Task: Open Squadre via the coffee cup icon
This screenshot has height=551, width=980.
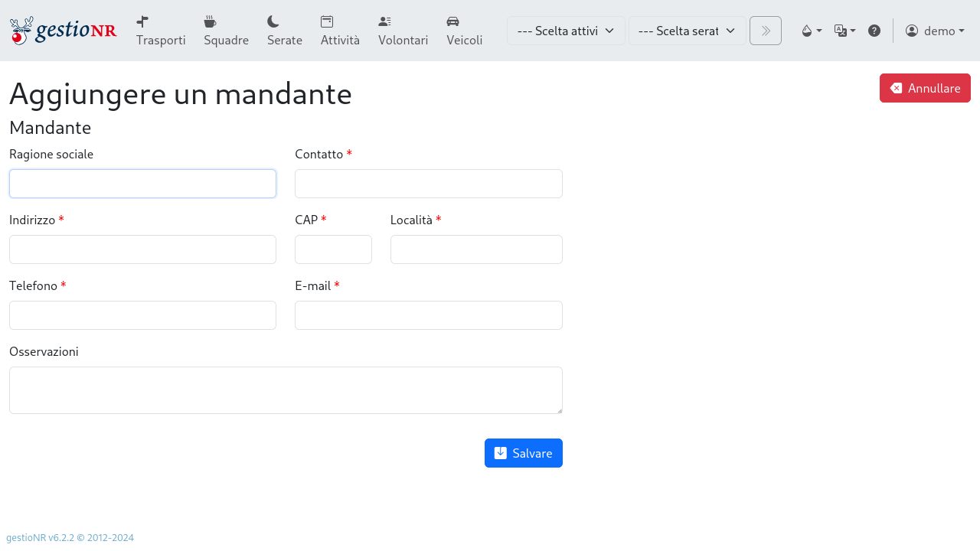Action: (210, 21)
